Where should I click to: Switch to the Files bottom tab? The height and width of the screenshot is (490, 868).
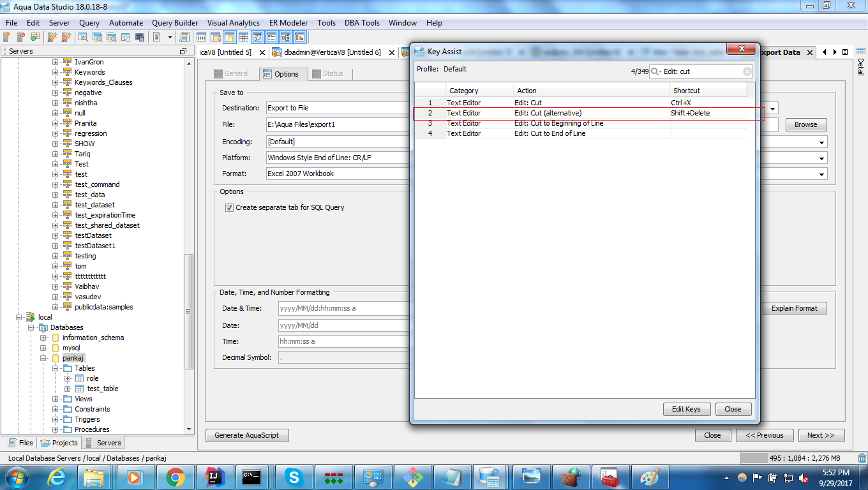(x=20, y=442)
